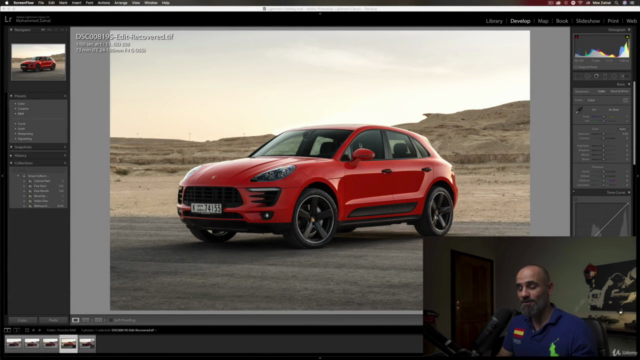Pick the White Balance eyedropper

point(579,111)
